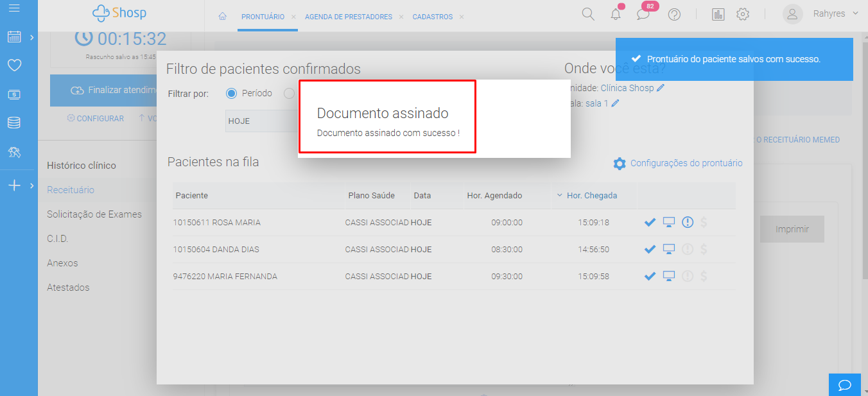Click the monitor icon for ROSA MARIA
This screenshot has height=396, width=868.
click(x=669, y=223)
